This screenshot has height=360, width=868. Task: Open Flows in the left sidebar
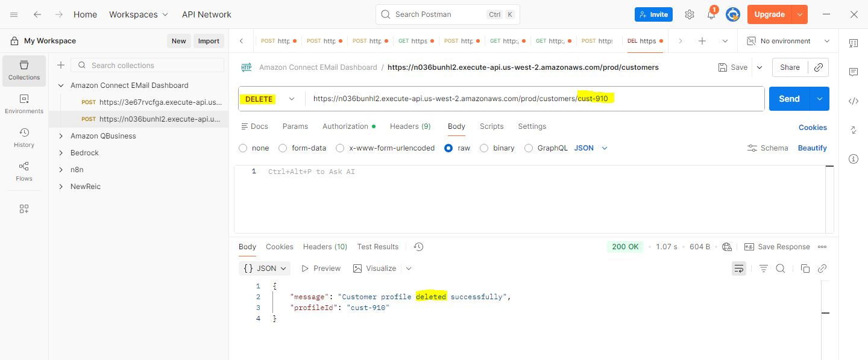click(24, 171)
